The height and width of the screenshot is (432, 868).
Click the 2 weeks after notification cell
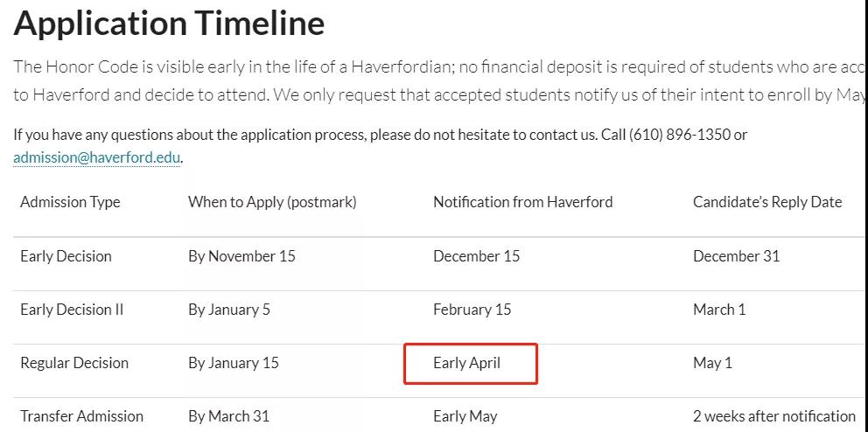[773, 416]
